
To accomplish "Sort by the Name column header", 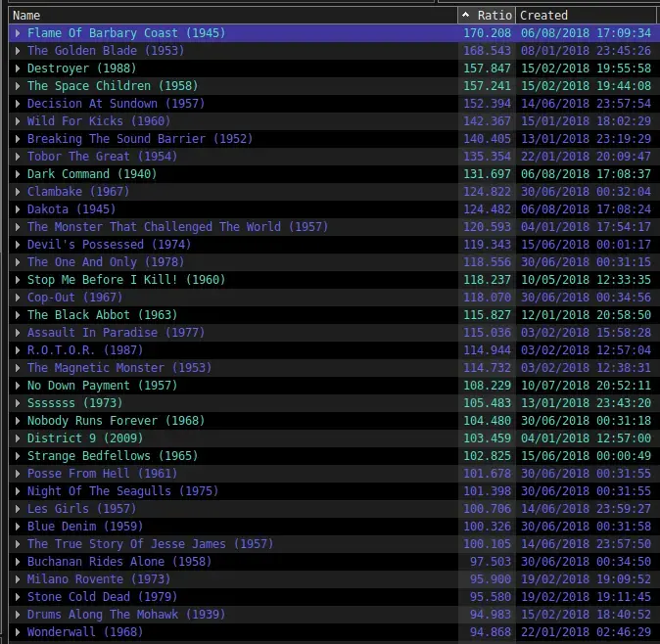I will [x=196, y=16].
